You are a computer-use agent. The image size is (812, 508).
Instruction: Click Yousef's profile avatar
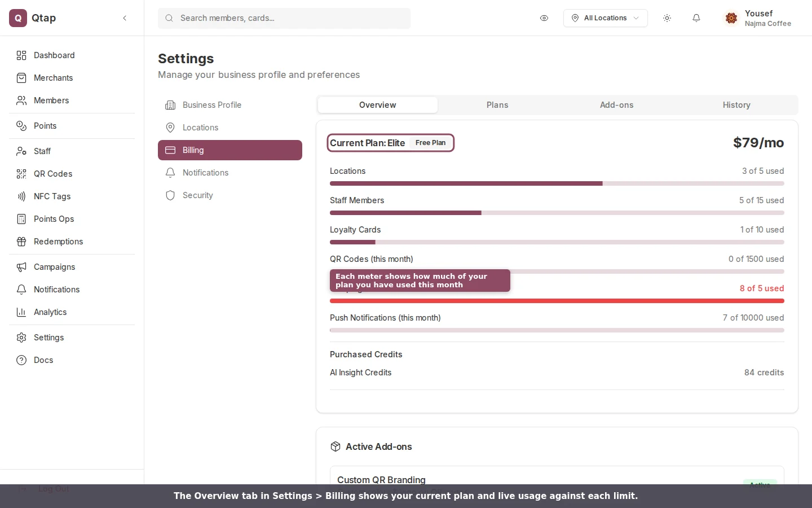tap(731, 18)
